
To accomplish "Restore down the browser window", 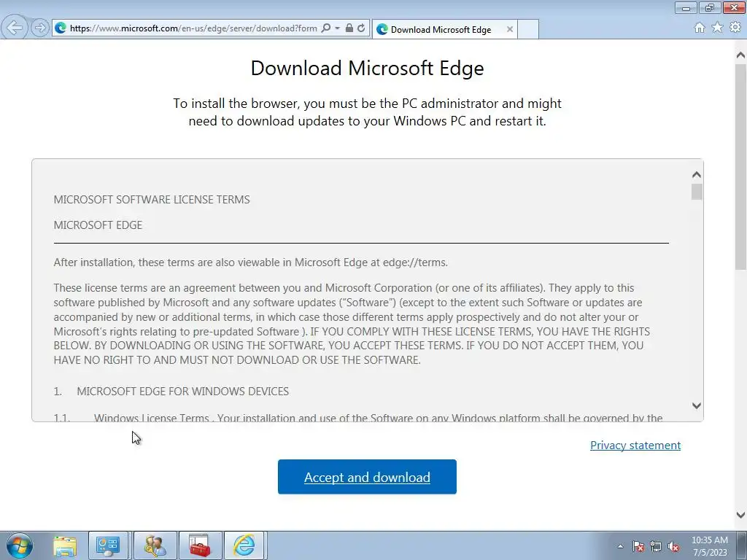I will click(710, 8).
